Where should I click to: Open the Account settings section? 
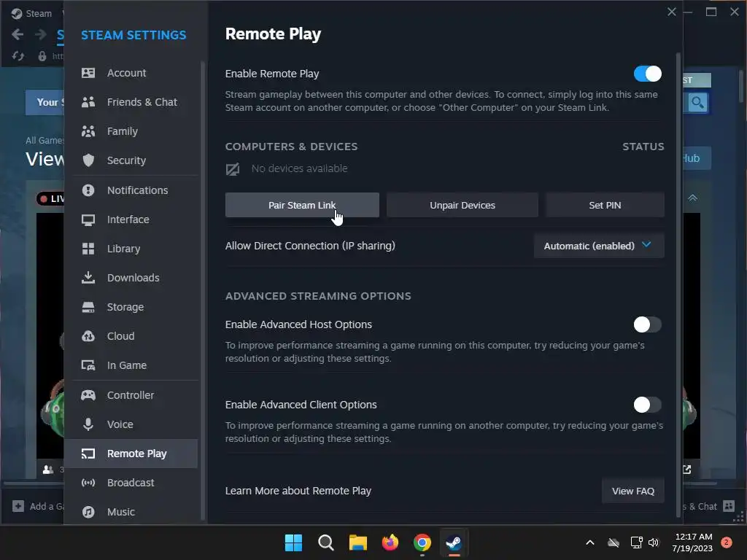(x=131, y=73)
